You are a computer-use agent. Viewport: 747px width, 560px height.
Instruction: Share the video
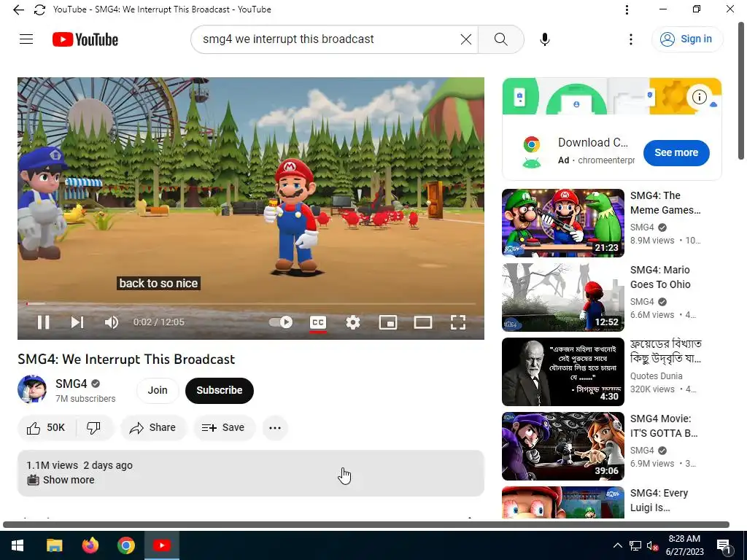[153, 427]
